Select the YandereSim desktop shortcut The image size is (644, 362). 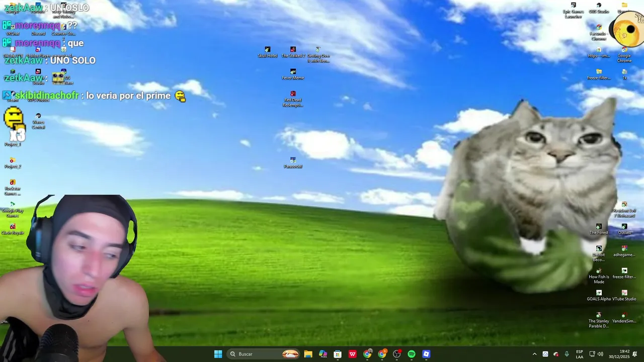coord(624,318)
